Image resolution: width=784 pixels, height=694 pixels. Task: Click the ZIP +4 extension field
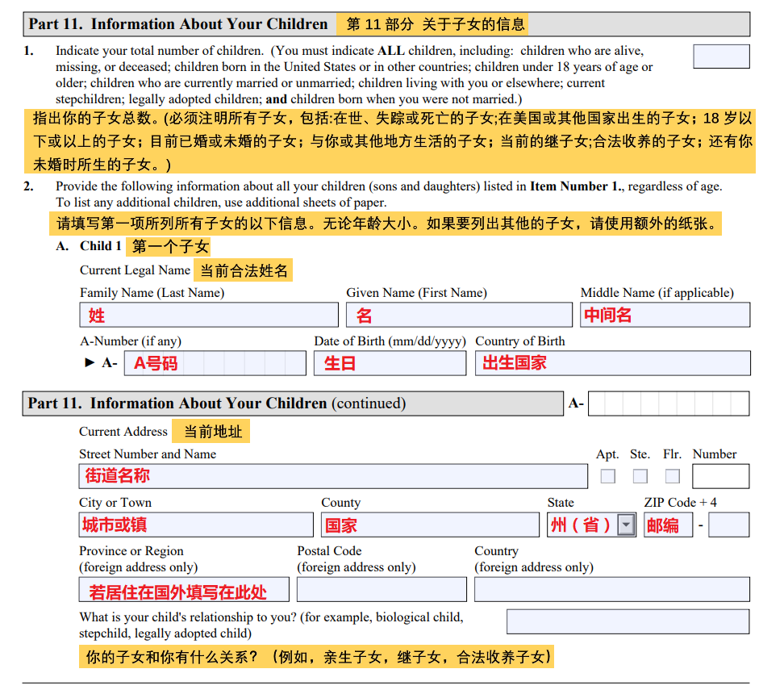tap(729, 525)
